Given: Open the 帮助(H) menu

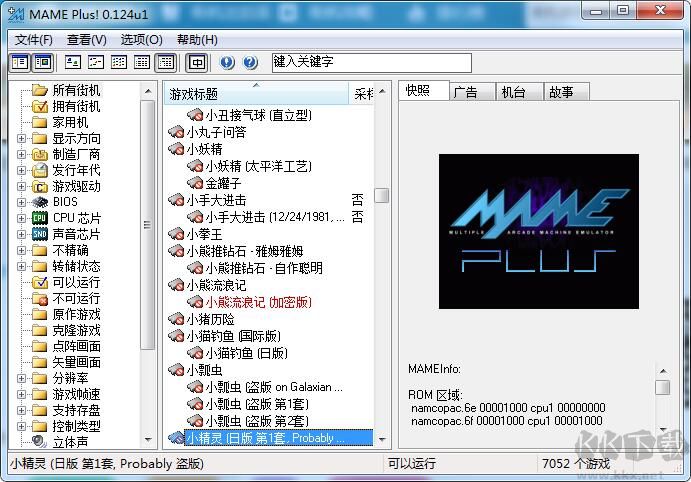Looking at the screenshot, I should tap(197, 40).
